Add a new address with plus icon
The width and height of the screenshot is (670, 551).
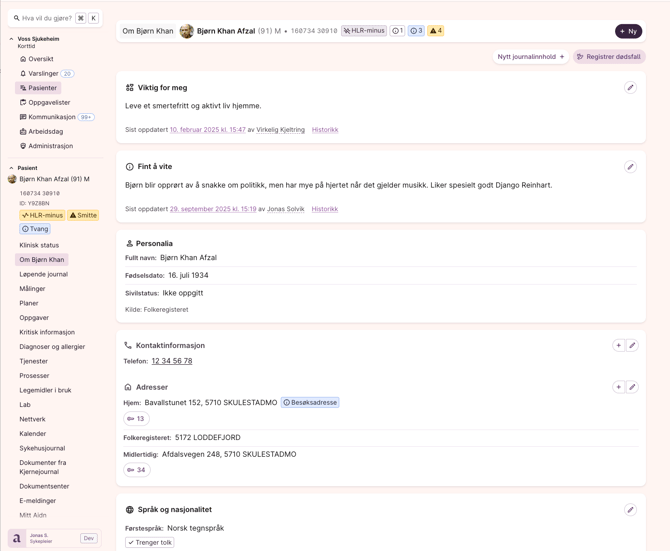pos(618,387)
